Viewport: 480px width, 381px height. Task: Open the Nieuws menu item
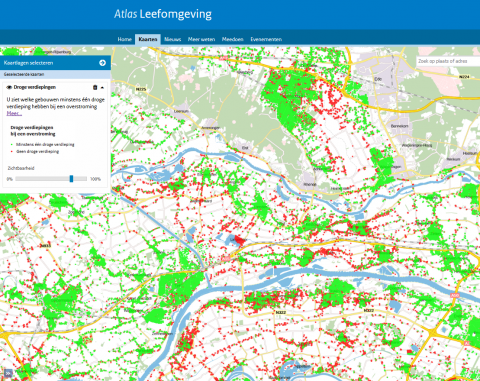(x=173, y=39)
